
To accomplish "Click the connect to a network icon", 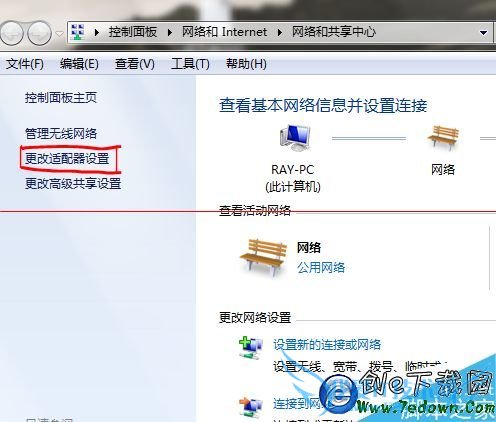I will [251, 406].
